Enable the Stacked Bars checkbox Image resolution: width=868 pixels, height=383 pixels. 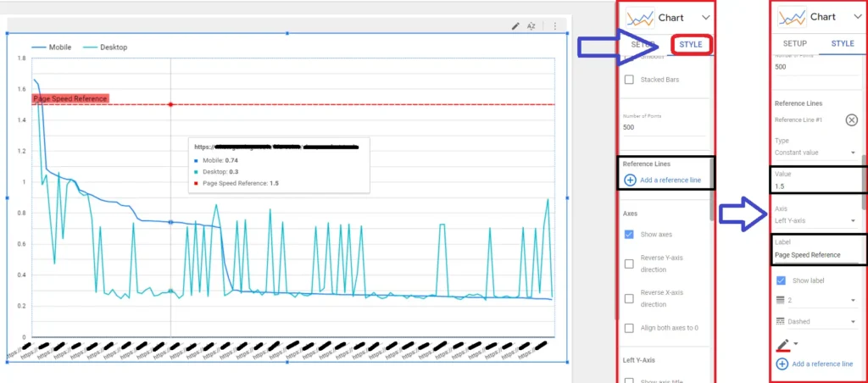pyautogui.click(x=629, y=80)
